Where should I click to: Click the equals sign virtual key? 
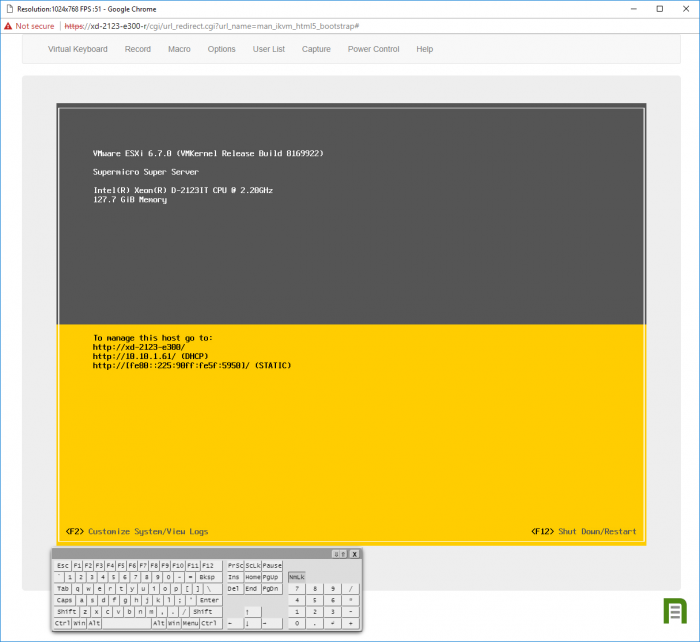[x=191, y=577]
